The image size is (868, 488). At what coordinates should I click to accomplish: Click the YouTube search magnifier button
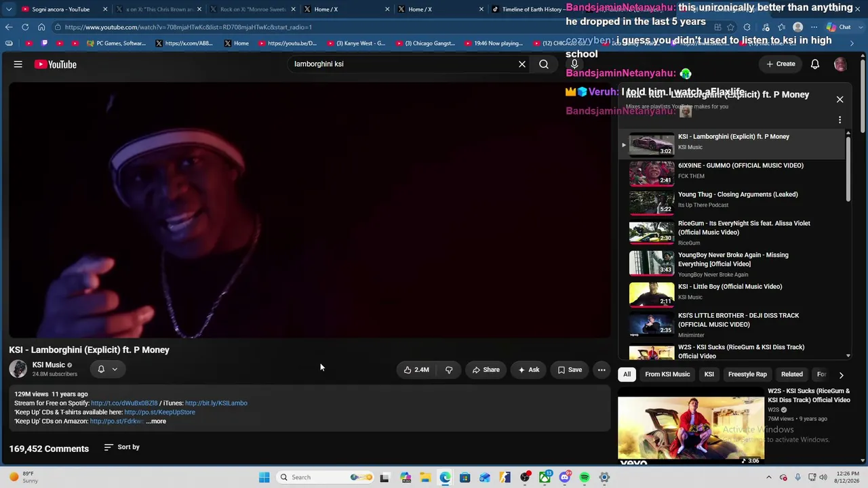544,64
